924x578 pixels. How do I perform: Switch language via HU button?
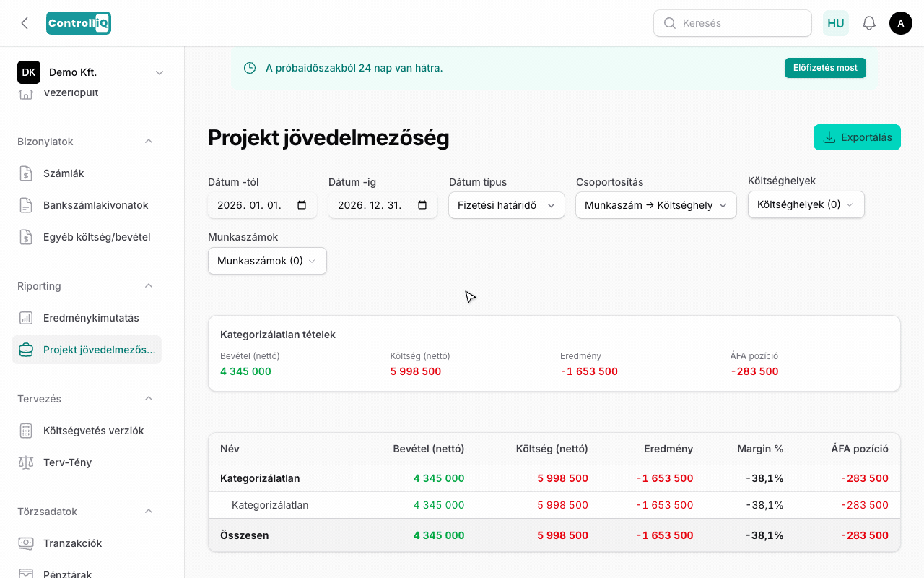836,23
